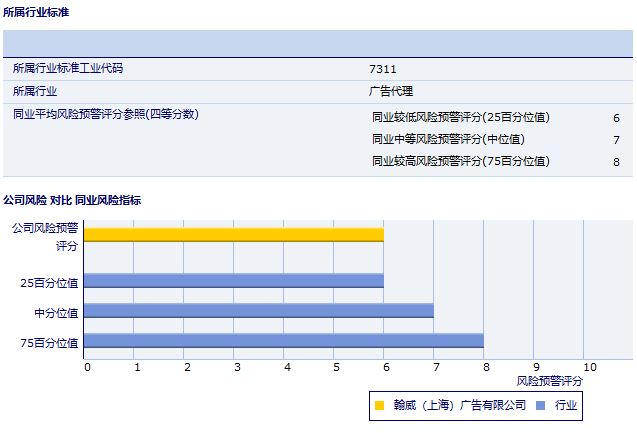Click the 10 tick on the x-axis
Screen dimensions: 637x433
[589, 366]
